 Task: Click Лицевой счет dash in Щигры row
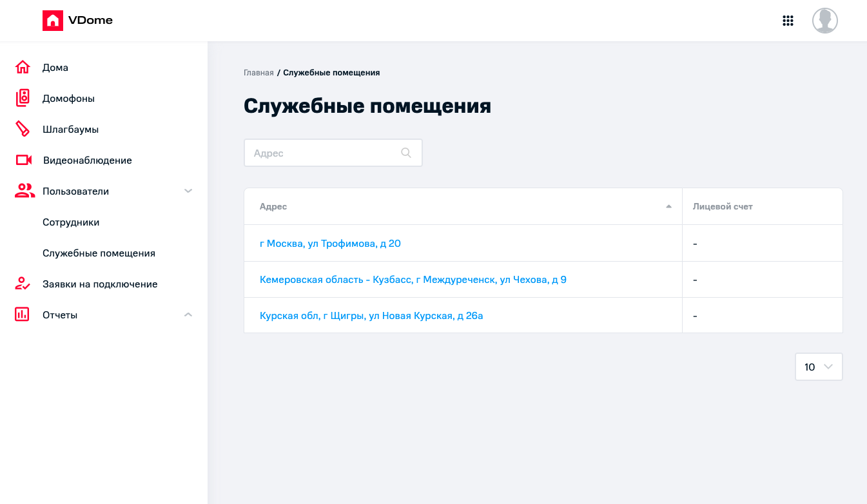tap(695, 316)
